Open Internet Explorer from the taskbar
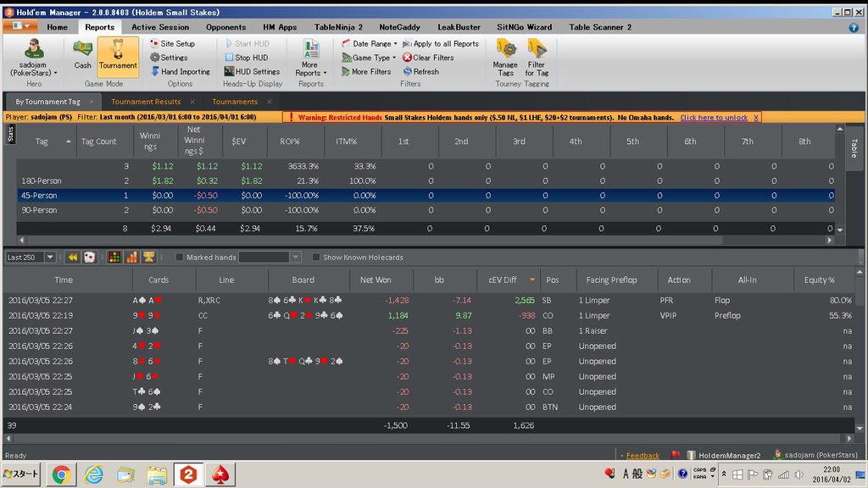Screen dimensions: 868x488 pos(93,474)
